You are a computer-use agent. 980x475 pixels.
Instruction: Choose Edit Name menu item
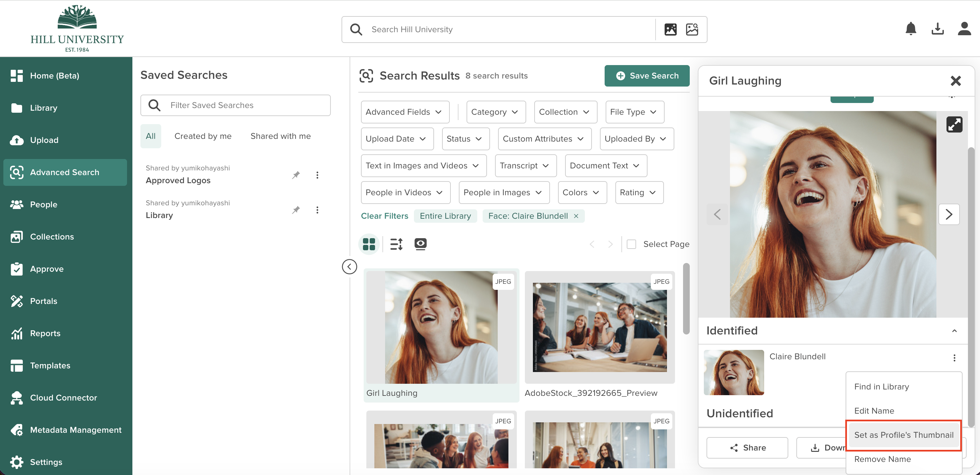coord(904,411)
